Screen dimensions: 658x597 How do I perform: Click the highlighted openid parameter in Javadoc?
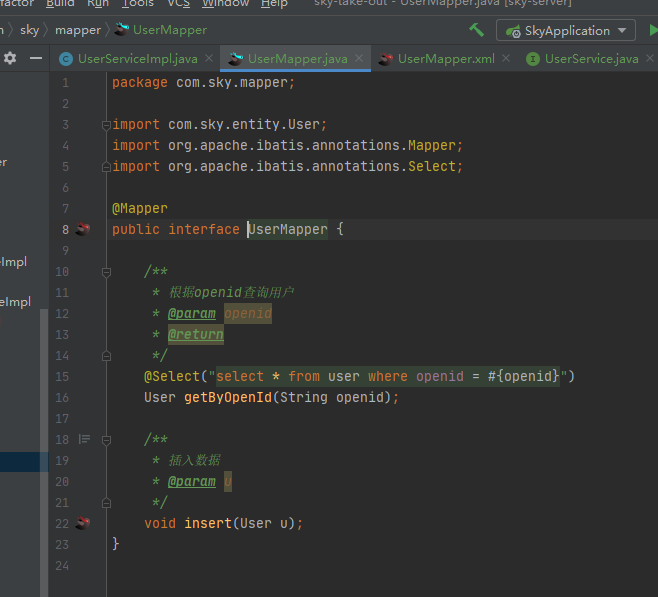(248, 313)
